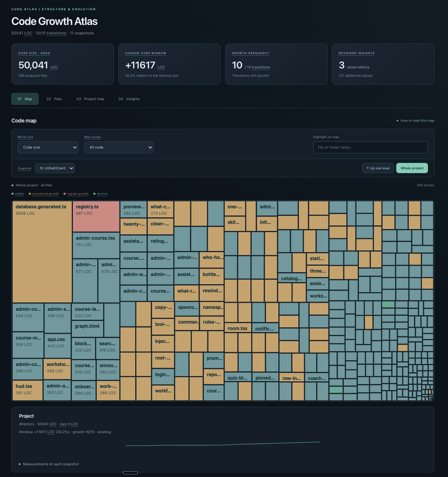Select the three block
448x477 pixels.
coord(317,271)
